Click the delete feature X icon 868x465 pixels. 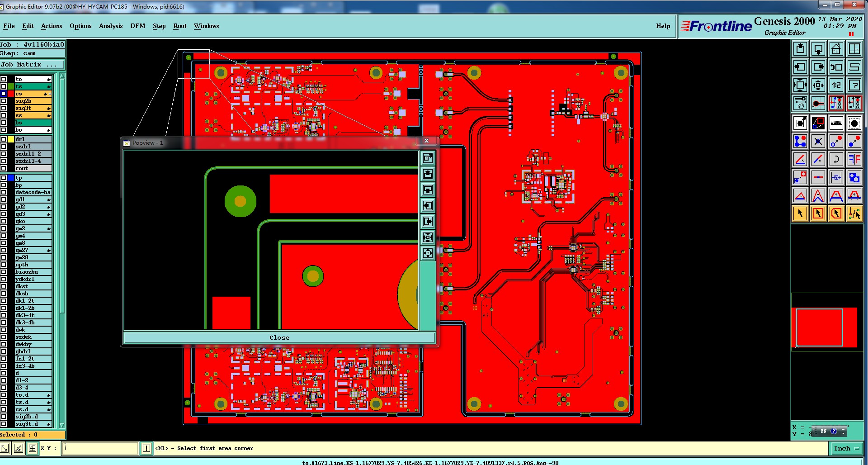click(x=818, y=141)
